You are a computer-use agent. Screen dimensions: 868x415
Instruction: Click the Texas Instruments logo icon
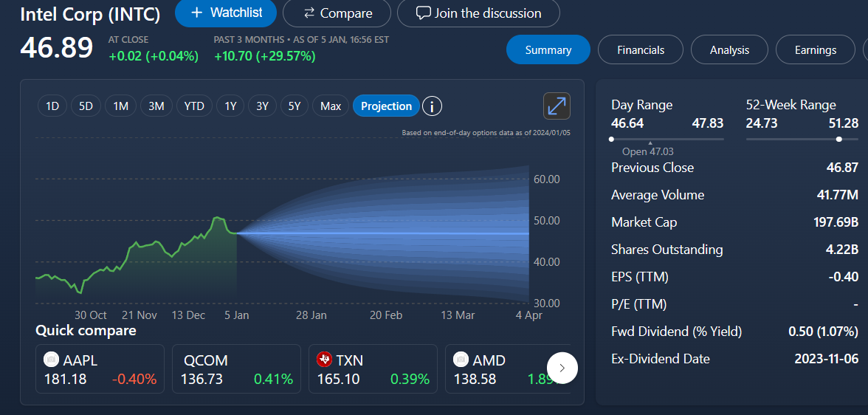(x=325, y=360)
